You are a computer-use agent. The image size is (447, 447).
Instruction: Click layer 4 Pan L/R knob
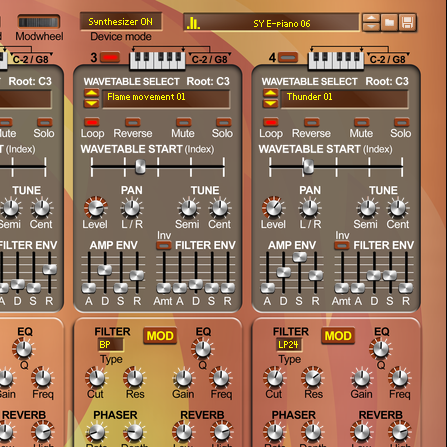pyautogui.click(x=310, y=208)
